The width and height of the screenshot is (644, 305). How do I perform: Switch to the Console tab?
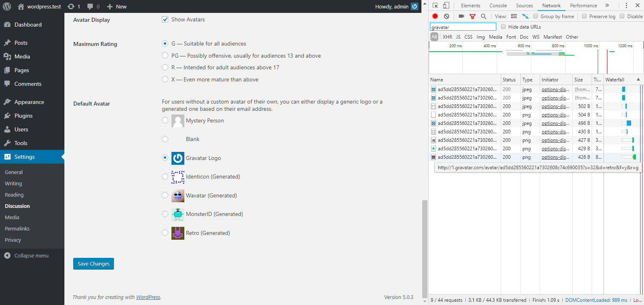(498, 6)
